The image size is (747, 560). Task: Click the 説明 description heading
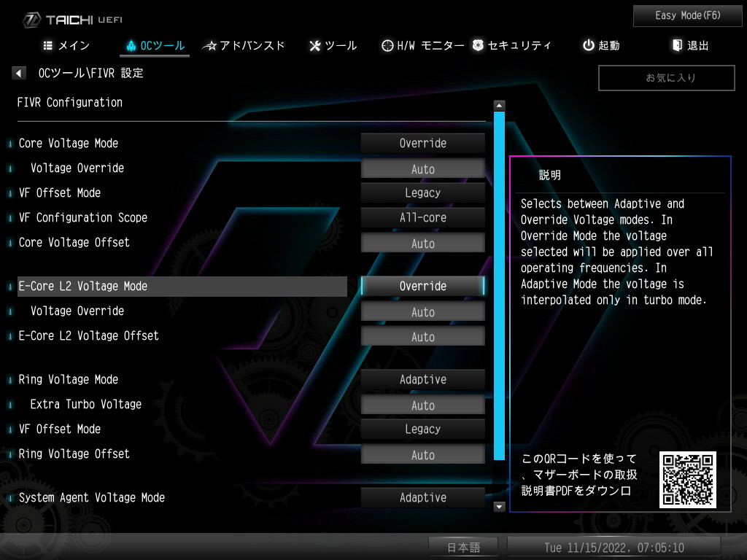coord(550,175)
